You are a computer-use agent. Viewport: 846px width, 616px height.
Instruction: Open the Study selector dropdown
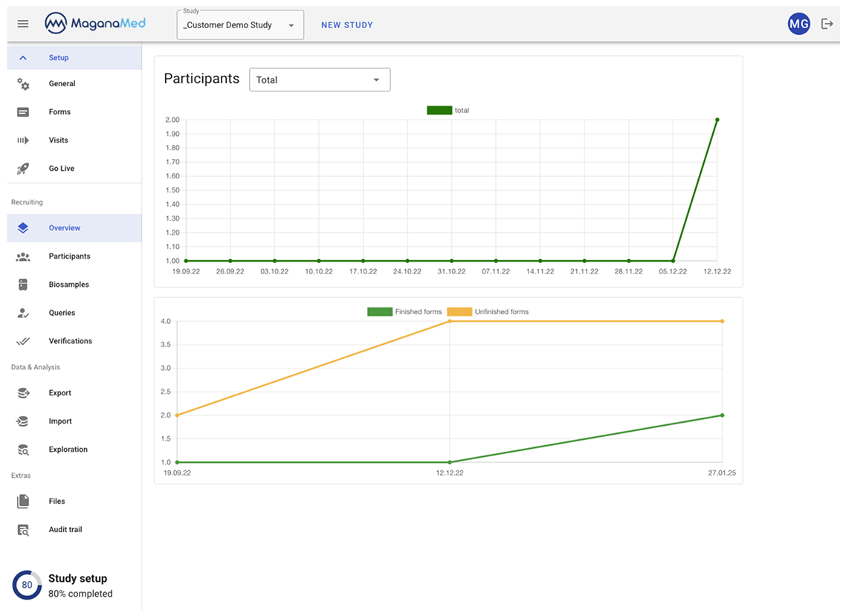coord(240,25)
